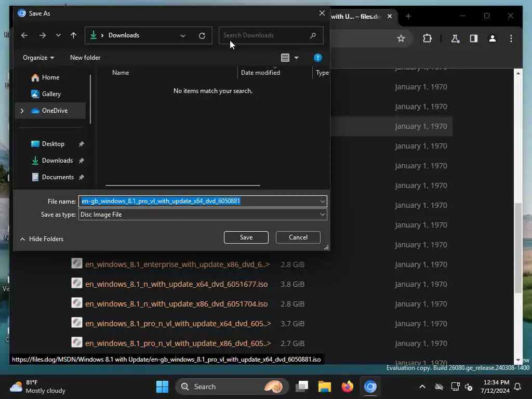Open Documents quick access folder
Image resolution: width=532 pixels, height=399 pixels.
point(57,177)
